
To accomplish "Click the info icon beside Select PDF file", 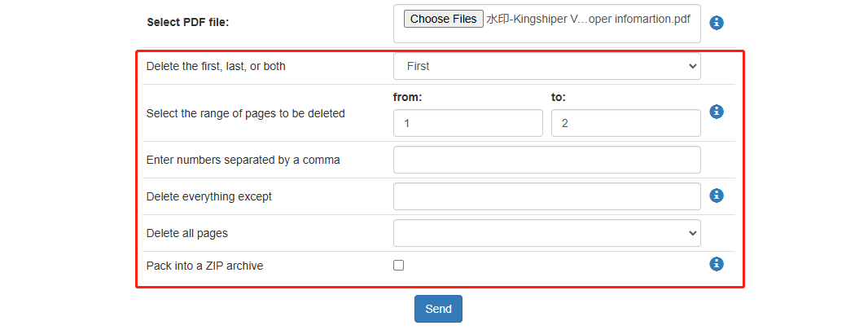I will (717, 23).
